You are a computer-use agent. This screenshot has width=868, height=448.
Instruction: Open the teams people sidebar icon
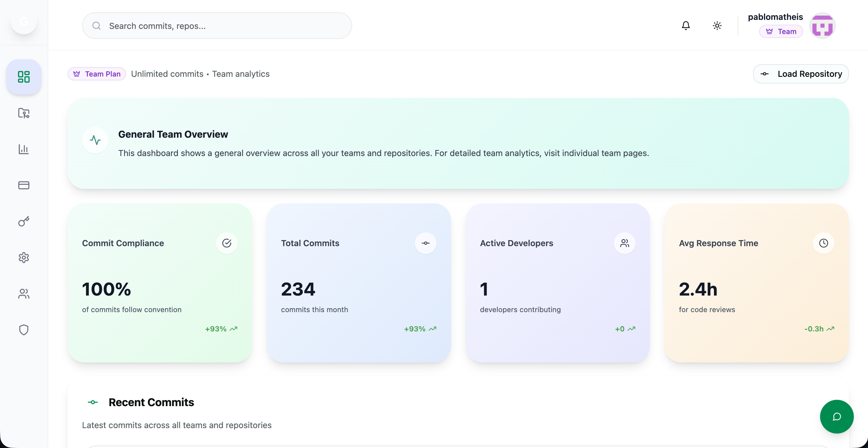(24, 293)
